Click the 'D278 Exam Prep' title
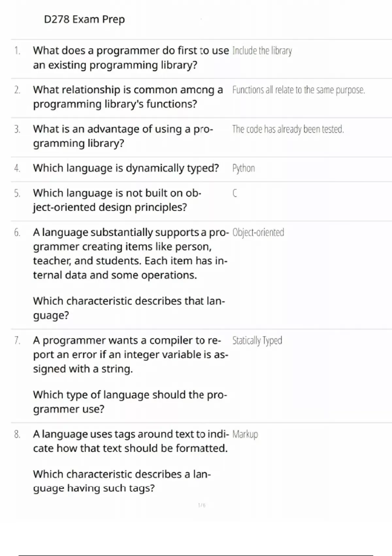This screenshot has height=556, width=392. pyautogui.click(x=84, y=20)
